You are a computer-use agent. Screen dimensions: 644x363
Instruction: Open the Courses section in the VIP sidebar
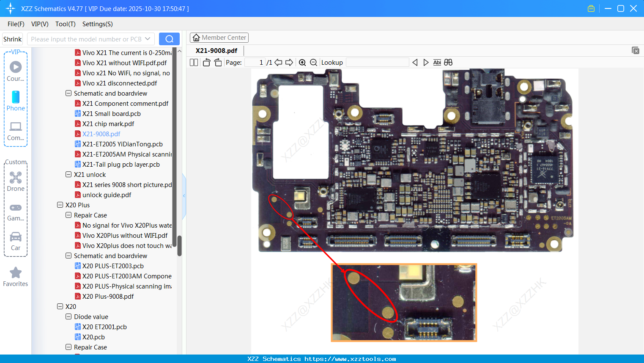pyautogui.click(x=16, y=71)
